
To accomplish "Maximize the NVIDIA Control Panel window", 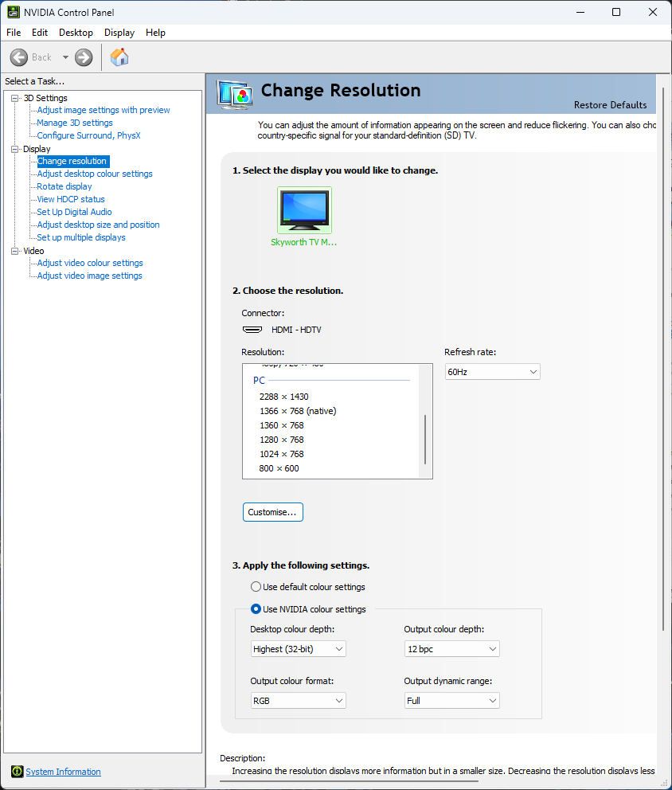I will click(x=616, y=12).
